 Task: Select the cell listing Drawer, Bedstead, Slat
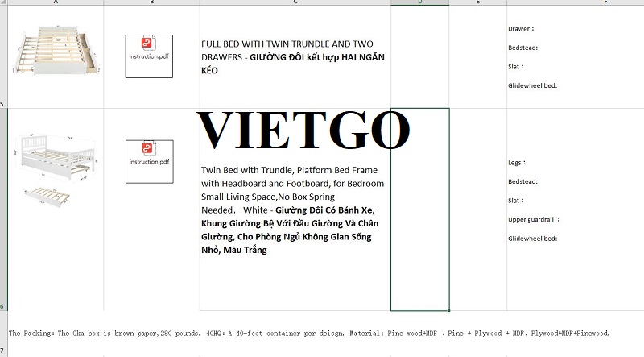point(575,56)
